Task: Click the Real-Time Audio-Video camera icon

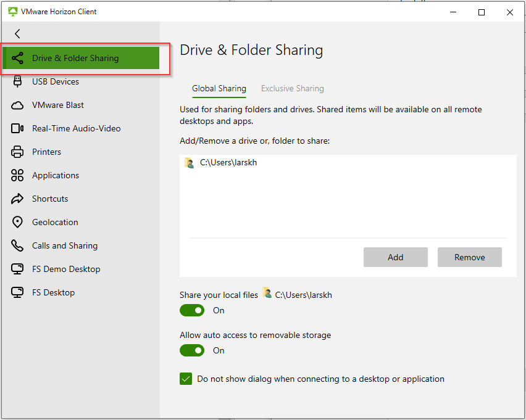Action: coord(17,129)
